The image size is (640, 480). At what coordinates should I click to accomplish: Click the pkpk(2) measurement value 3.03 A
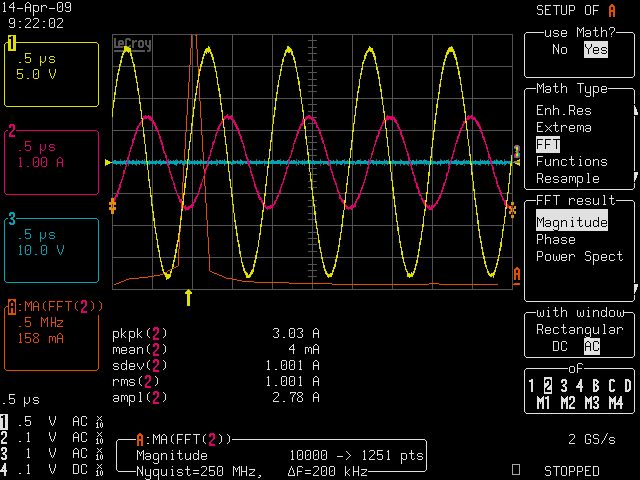(296, 334)
